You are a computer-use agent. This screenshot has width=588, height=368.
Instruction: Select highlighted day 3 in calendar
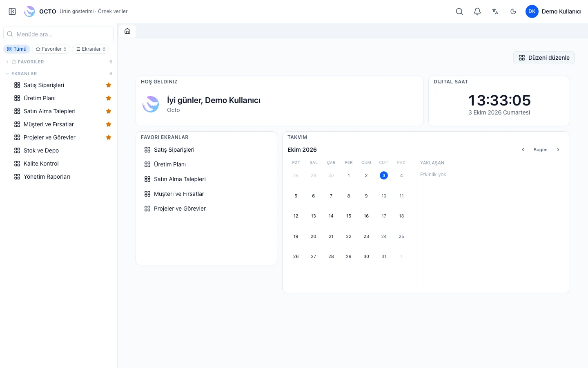click(x=384, y=175)
